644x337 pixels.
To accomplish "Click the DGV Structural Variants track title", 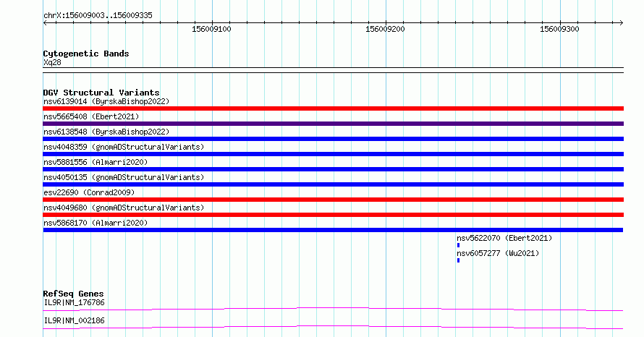I will 101,93.
